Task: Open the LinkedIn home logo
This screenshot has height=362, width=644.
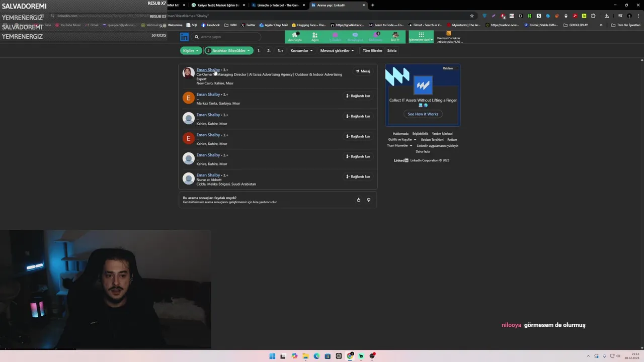Action: pos(185,37)
